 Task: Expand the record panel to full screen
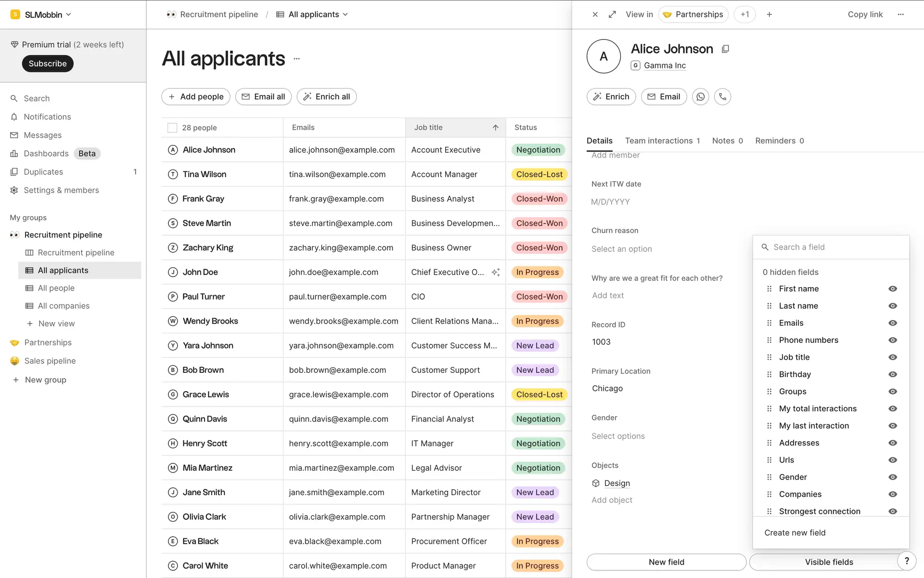click(x=612, y=14)
